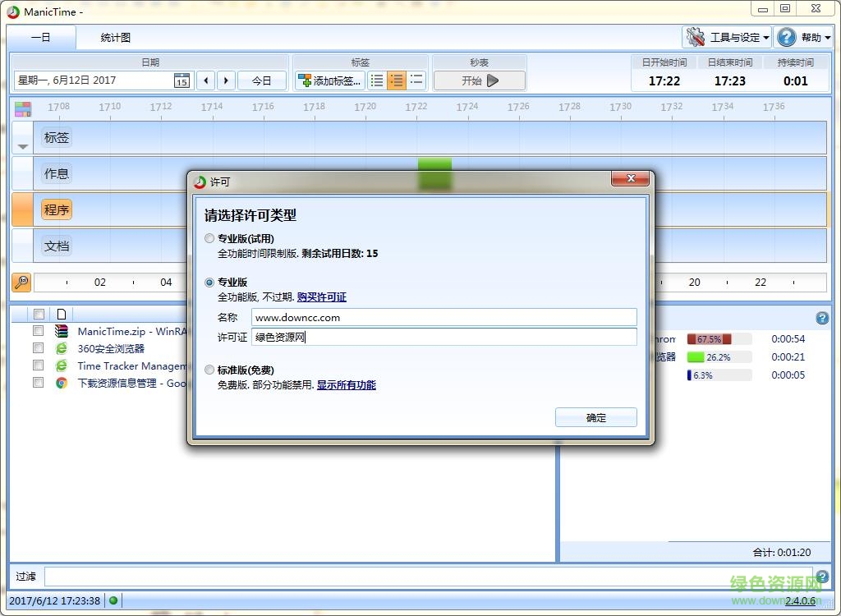The height and width of the screenshot is (616, 841).
Task: Confirm license with the 确定 button
Action: pos(595,416)
